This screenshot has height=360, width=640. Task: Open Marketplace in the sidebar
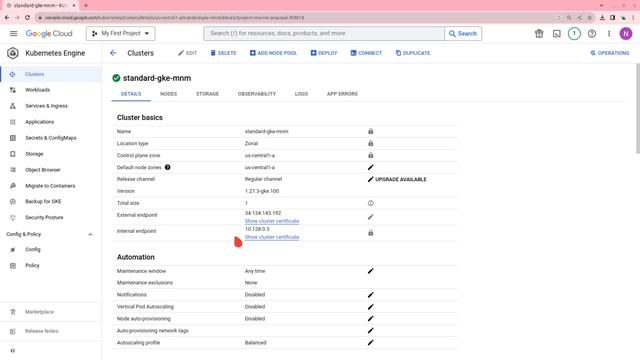tap(51, 312)
